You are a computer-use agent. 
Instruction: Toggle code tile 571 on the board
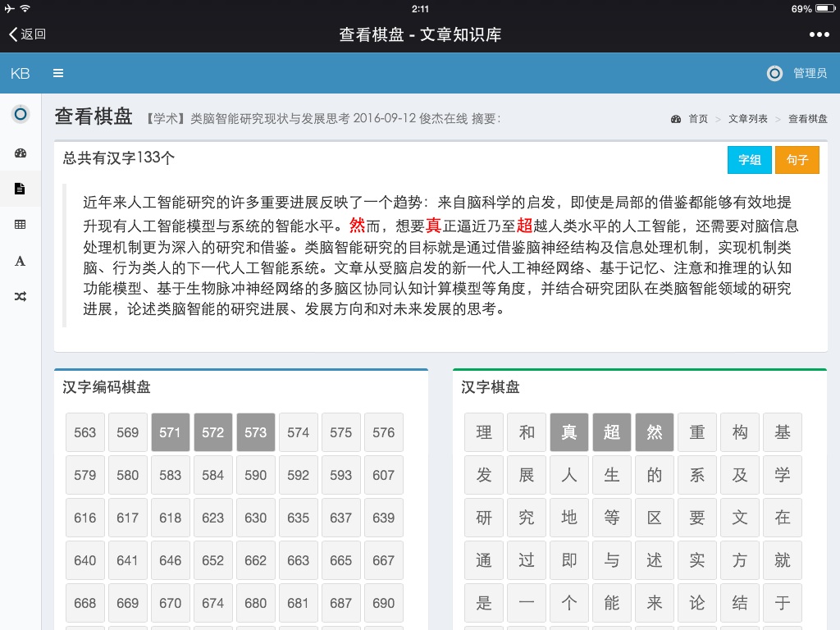click(171, 432)
